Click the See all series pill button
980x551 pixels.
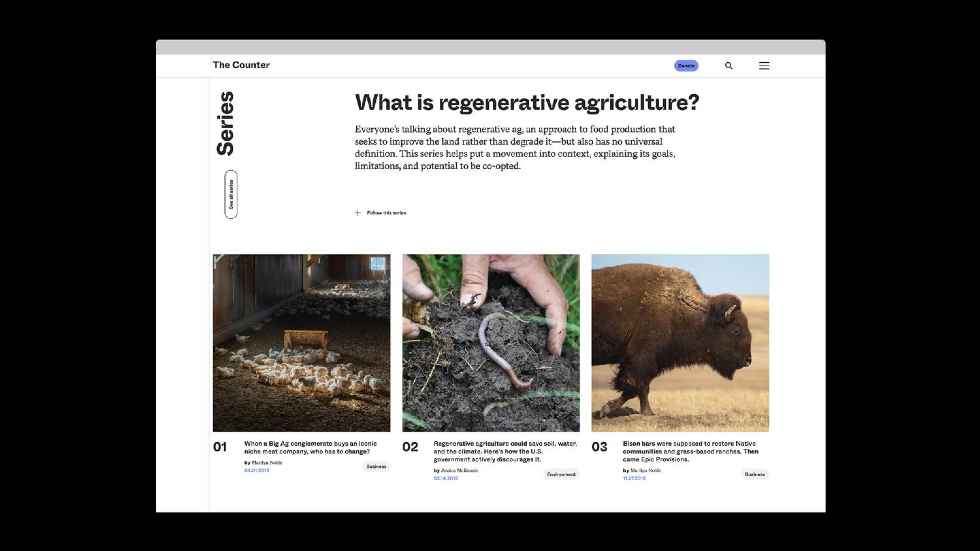coord(231,194)
